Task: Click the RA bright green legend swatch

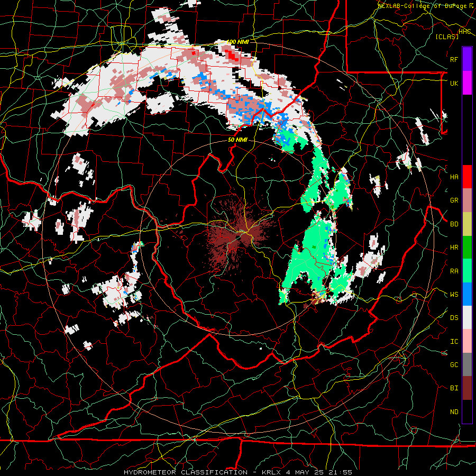Action: coord(467,271)
